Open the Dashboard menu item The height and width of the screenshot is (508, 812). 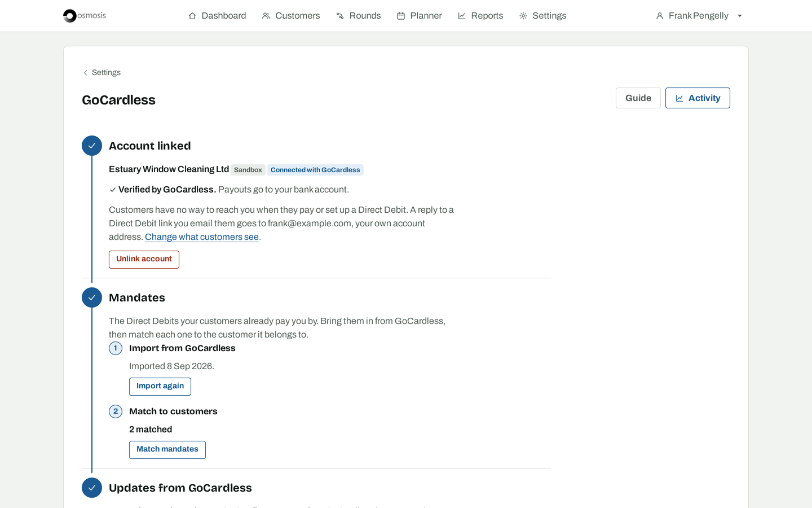point(217,16)
